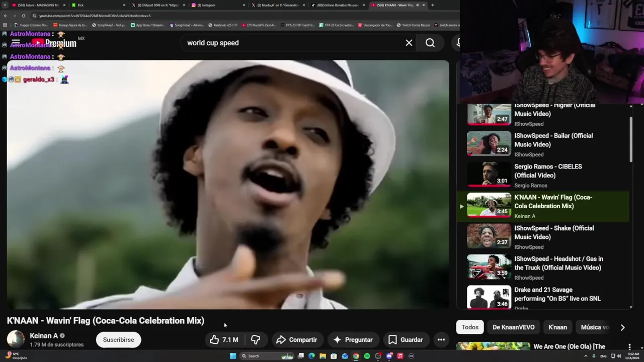
Task: Click the 1.79 M de suscriptores text
Action: 56,345
